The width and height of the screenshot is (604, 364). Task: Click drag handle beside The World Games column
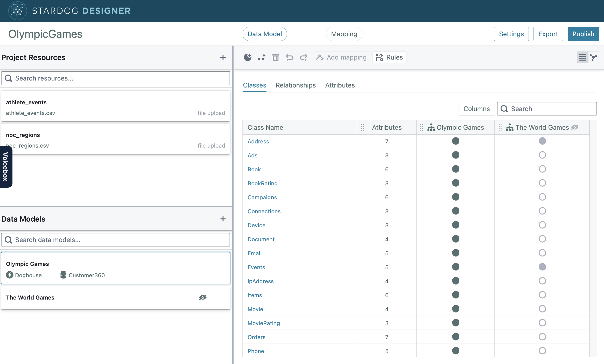pos(500,127)
